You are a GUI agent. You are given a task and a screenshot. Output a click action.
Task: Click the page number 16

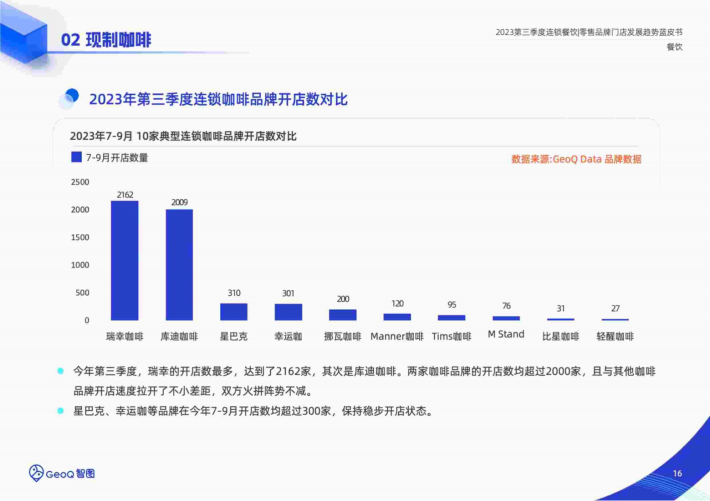tap(677, 473)
